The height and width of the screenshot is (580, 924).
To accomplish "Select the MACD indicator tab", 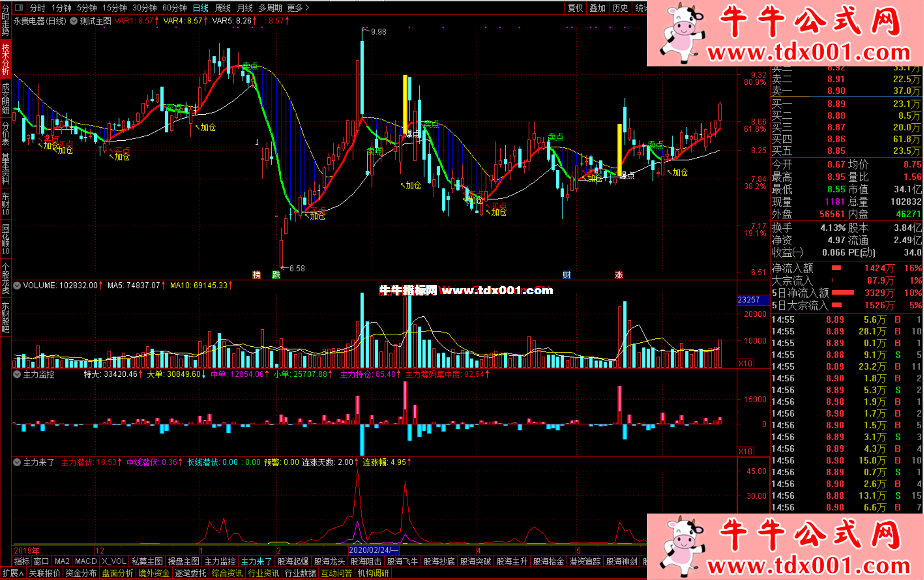I will 86,561.
